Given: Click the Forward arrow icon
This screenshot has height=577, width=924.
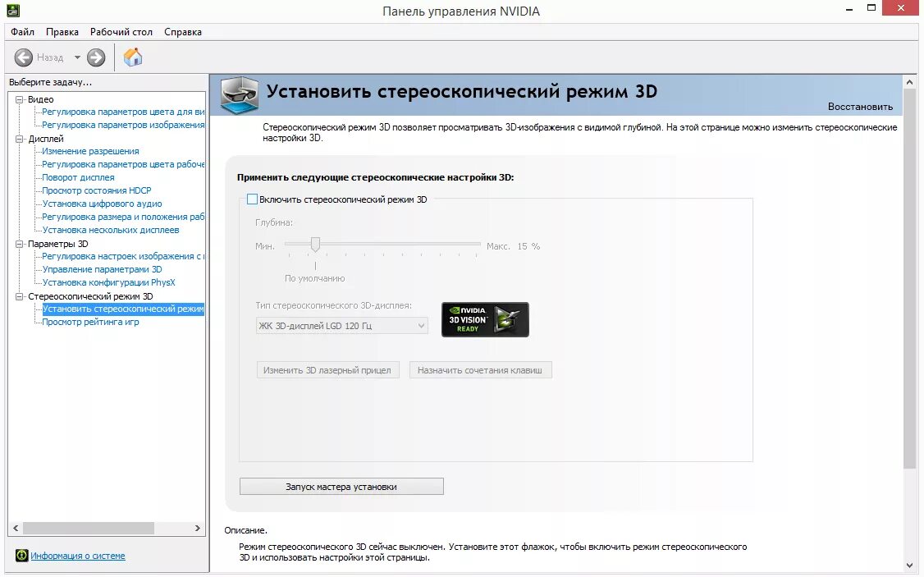Looking at the screenshot, I should point(96,57).
